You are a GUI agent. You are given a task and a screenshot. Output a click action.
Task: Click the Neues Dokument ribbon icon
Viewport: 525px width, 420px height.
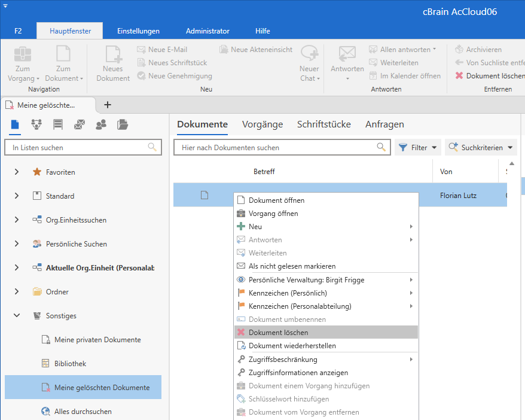point(112,55)
